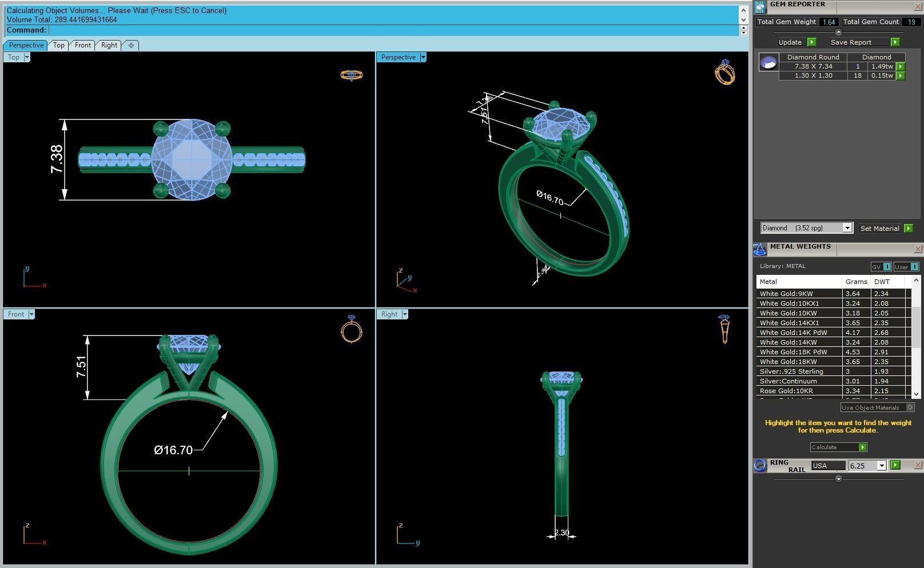Click the 7.38 X 7.34 gem size cell
This screenshot has width=924, height=568.
(x=813, y=66)
